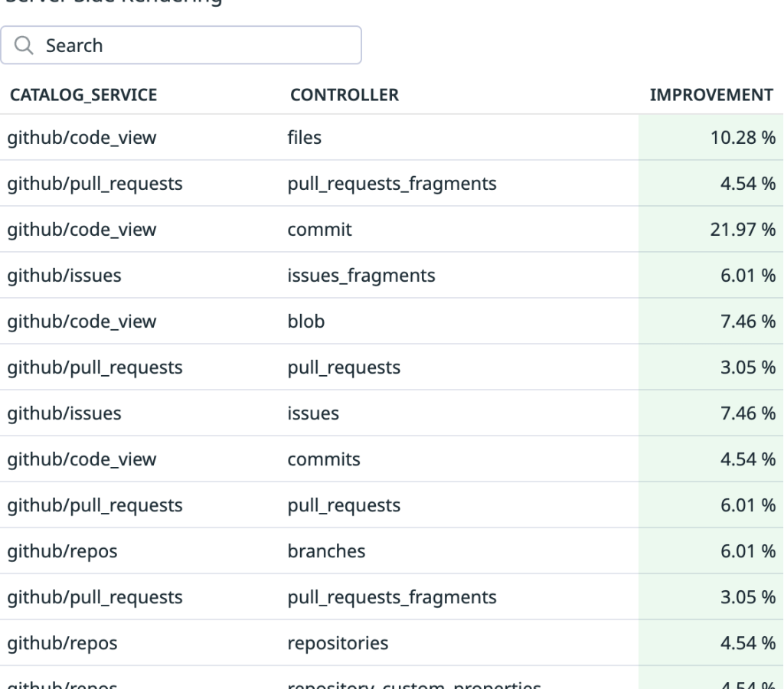The width and height of the screenshot is (784, 689).
Task: Click the files controller cell
Action: click(x=305, y=138)
